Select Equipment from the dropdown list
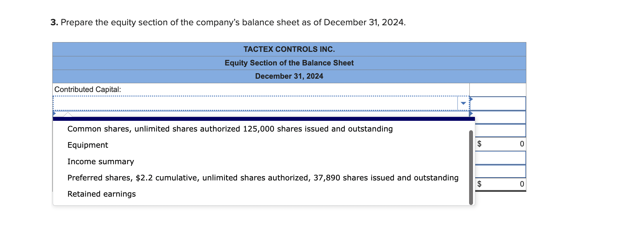 point(87,145)
